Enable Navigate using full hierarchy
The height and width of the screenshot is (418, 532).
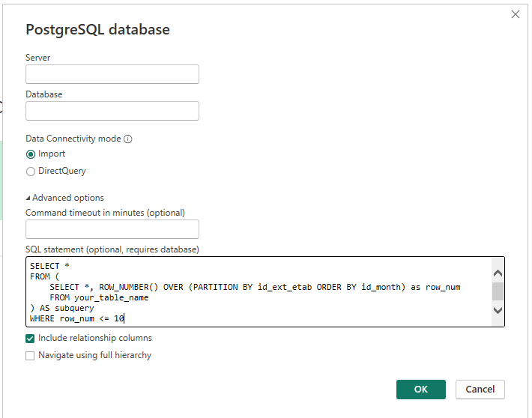pyautogui.click(x=30, y=356)
